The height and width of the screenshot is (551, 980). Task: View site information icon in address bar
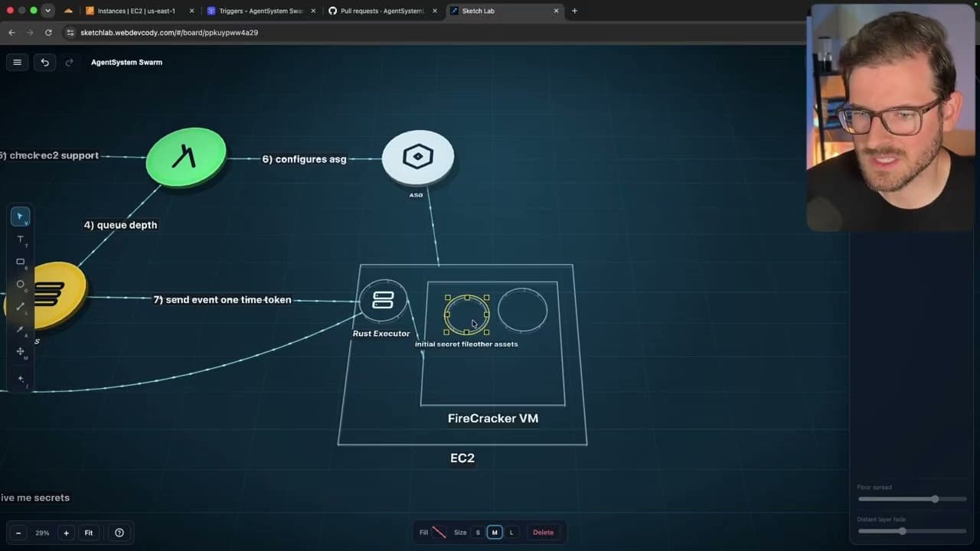[70, 33]
